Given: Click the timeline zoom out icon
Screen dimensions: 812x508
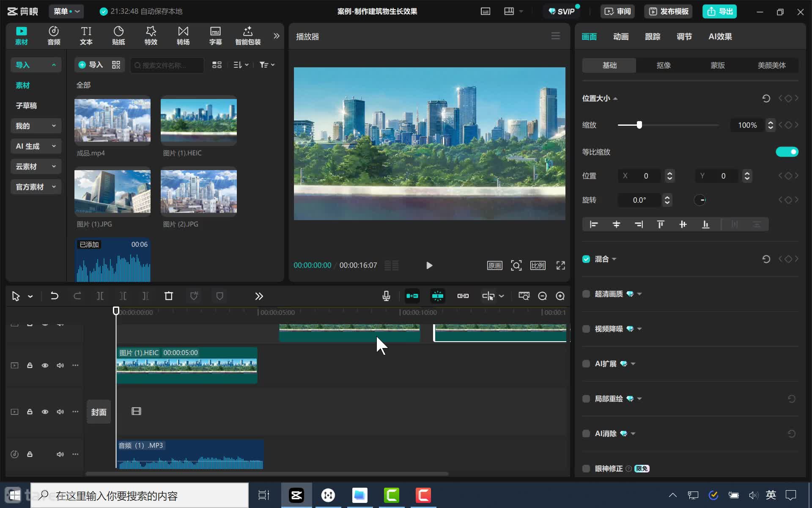Looking at the screenshot, I should (543, 296).
